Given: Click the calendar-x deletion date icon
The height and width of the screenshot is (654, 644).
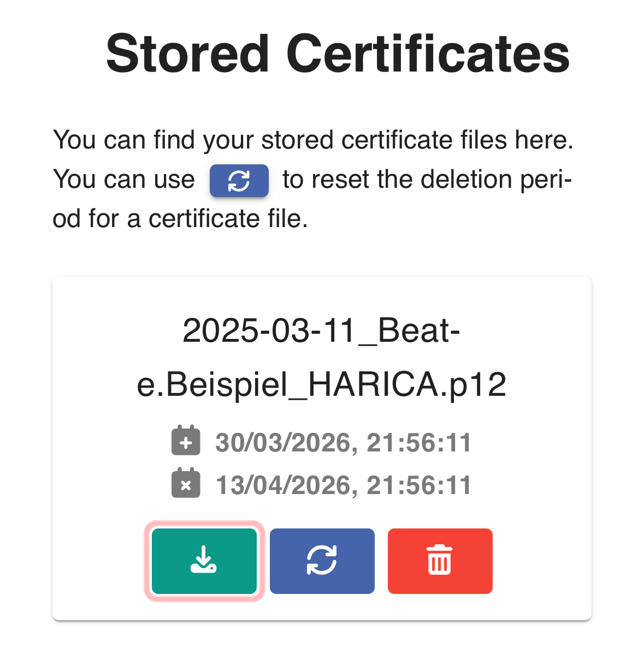Looking at the screenshot, I should [x=186, y=484].
